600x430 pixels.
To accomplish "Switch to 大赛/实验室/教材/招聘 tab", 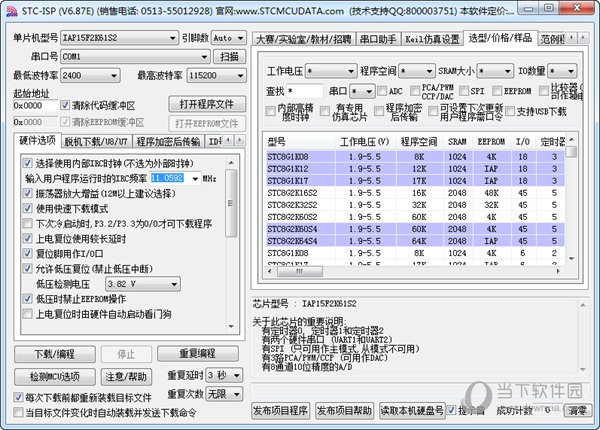I will click(303, 39).
